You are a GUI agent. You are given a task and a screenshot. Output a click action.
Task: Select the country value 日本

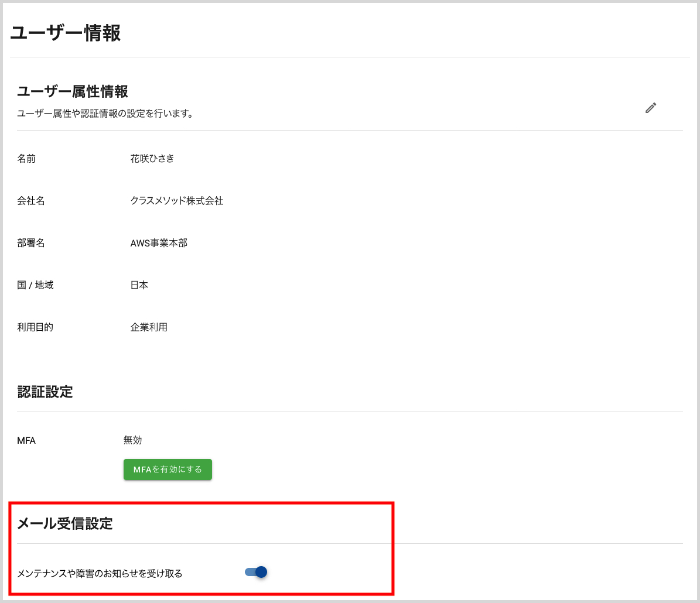(139, 285)
